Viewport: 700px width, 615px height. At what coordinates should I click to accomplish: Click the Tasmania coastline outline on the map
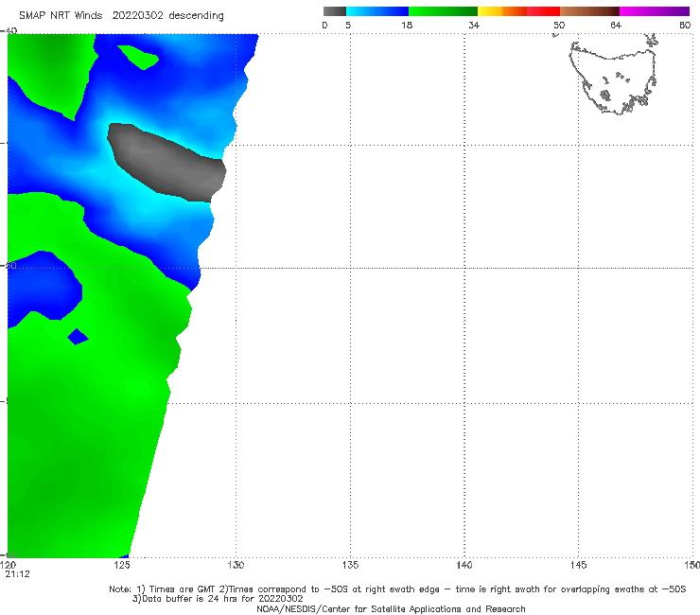pyautogui.click(x=614, y=76)
